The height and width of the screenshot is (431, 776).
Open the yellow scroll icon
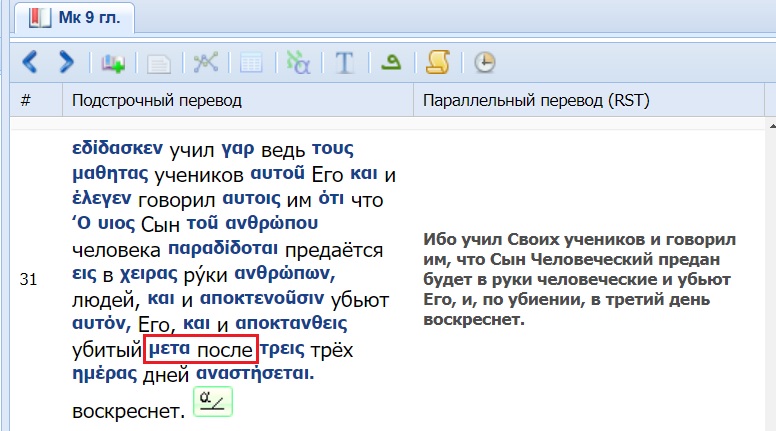437,63
